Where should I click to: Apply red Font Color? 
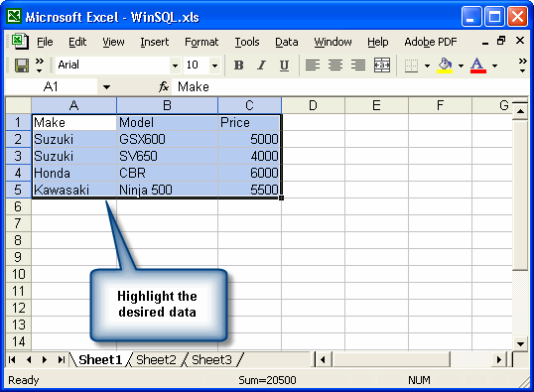477,65
